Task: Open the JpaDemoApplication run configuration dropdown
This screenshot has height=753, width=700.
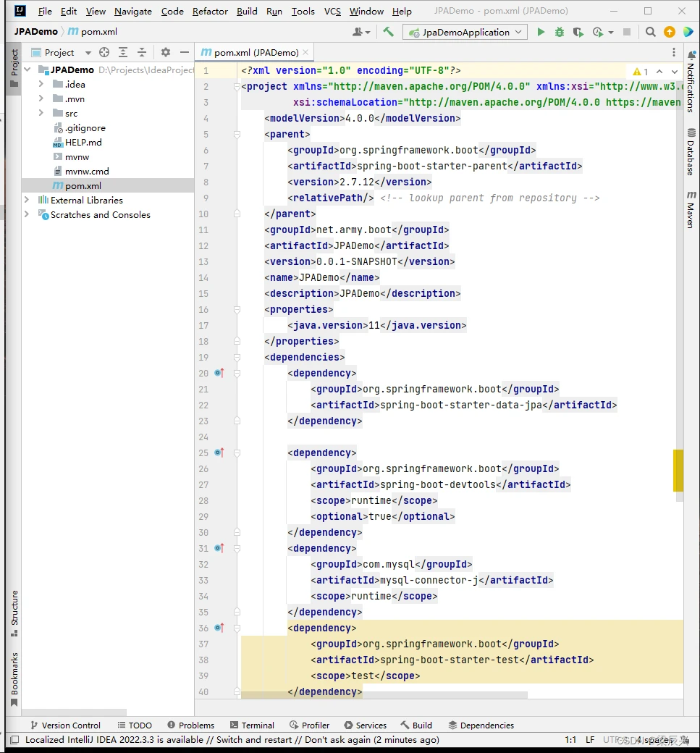Action: [465, 32]
